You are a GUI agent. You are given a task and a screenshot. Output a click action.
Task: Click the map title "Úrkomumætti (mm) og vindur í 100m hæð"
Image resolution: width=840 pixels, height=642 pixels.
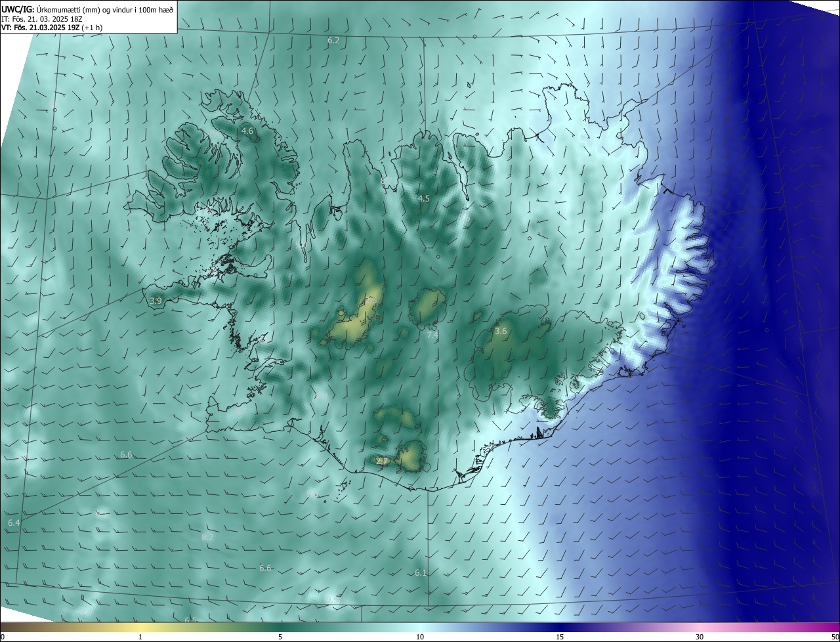click(105, 9)
